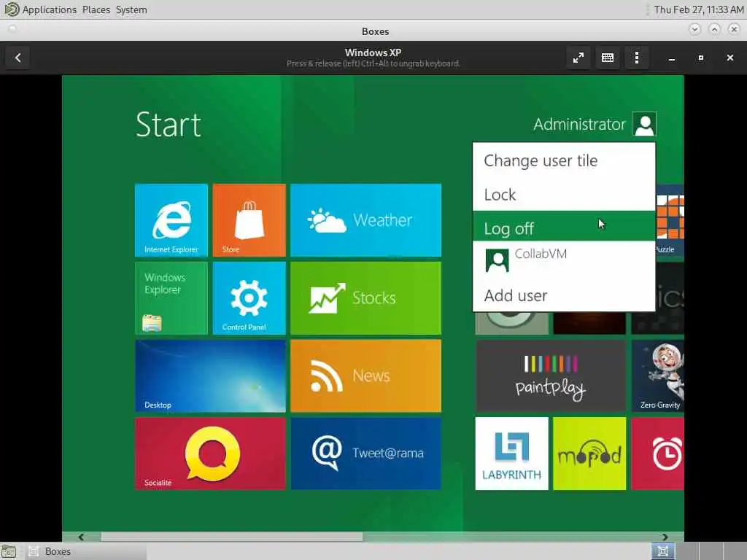Open the Desktop tile
This screenshot has height=560, width=747.
(210, 376)
